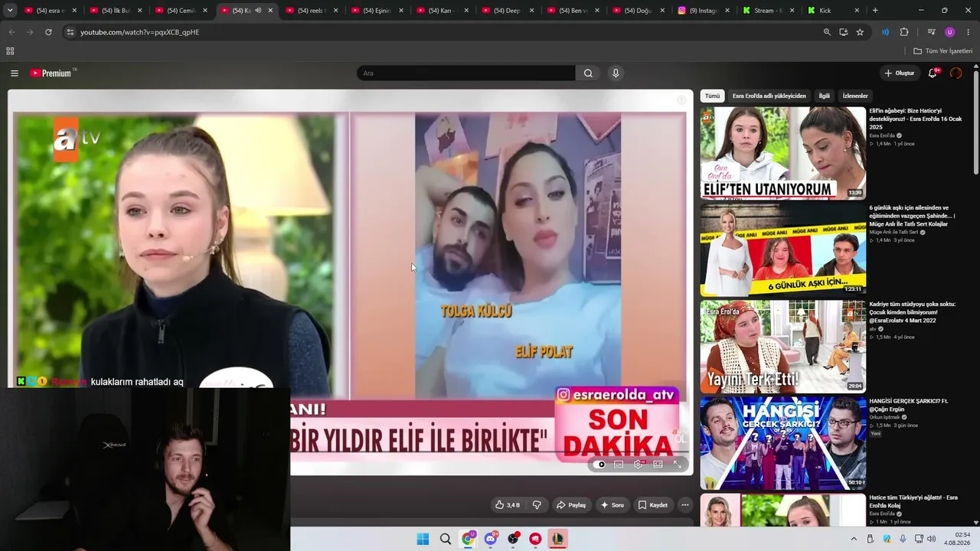Switch the player to theater mode
The image size is (980, 551).
click(x=658, y=464)
